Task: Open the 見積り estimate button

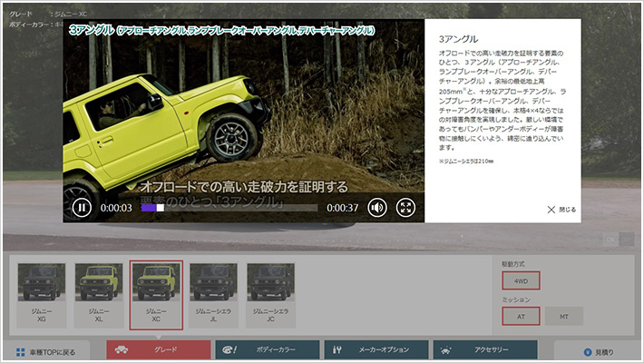Action: pos(599,352)
